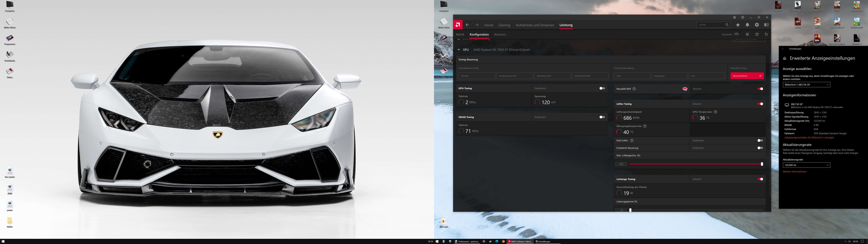Viewport: 868px width, 244px height.
Task: Click the export tuning profile icon
Action: pyautogui.click(x=757, y=34)
